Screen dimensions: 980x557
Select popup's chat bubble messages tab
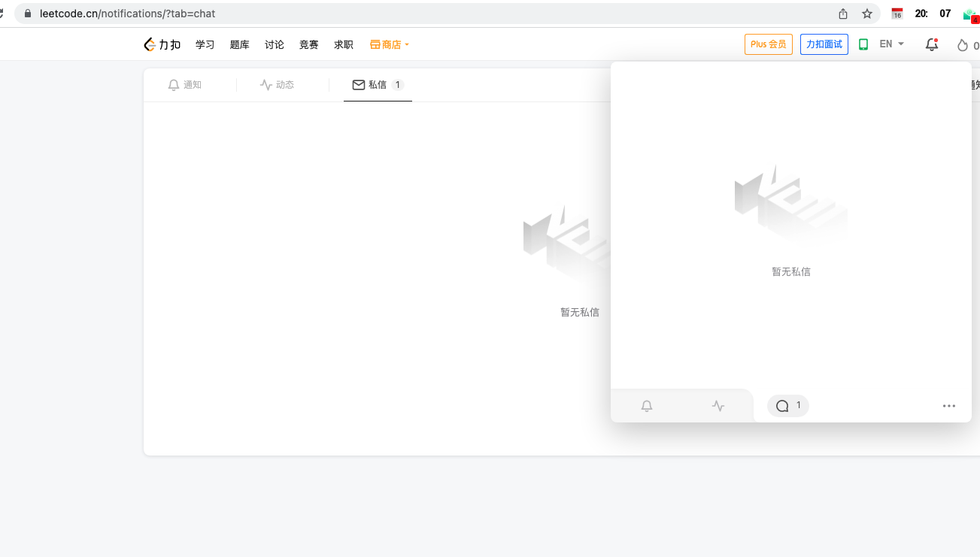click(x=787, y=406)
